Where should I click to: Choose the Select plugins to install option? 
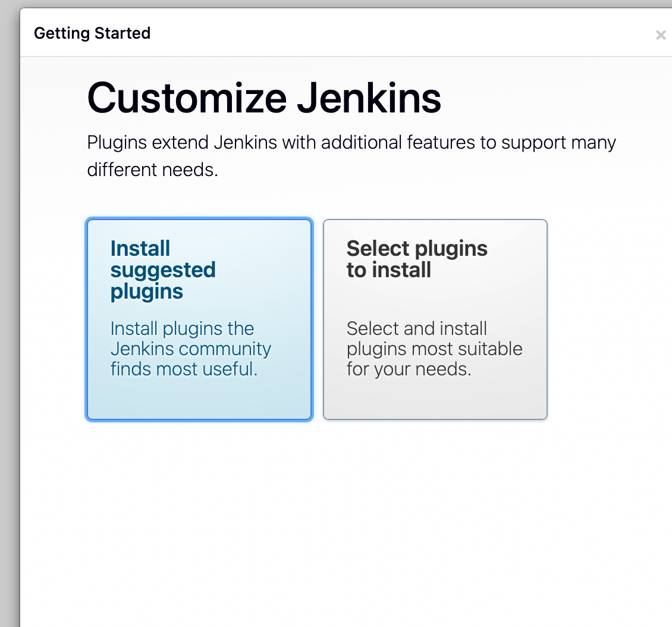coord(435,319)
